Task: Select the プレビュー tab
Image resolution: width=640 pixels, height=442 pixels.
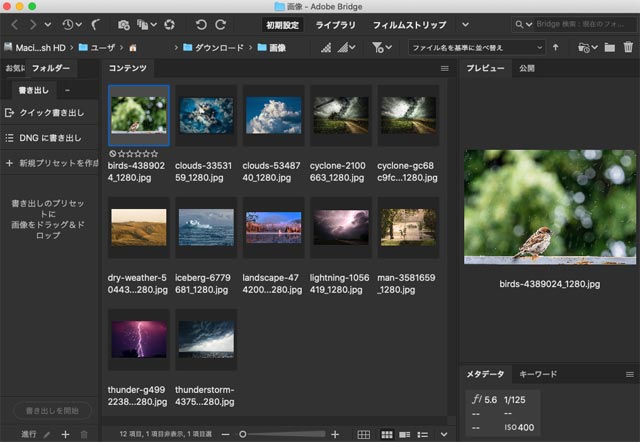Action: 485,68
